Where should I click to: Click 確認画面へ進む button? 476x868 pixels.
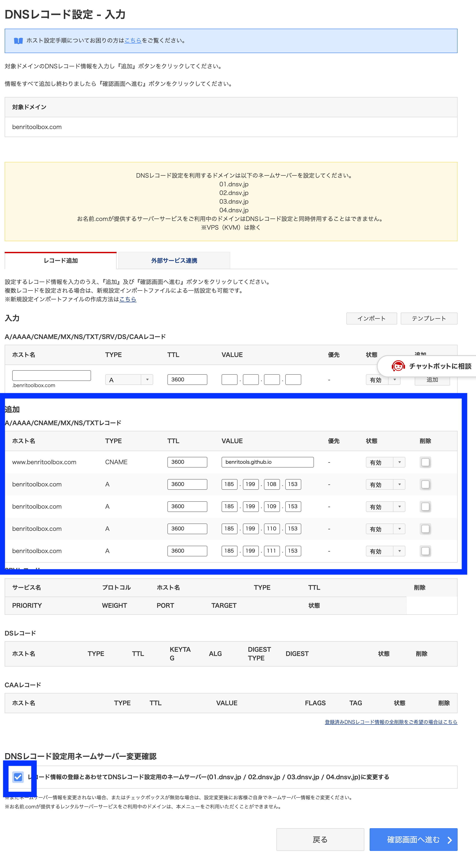click(x=413, y=840)
